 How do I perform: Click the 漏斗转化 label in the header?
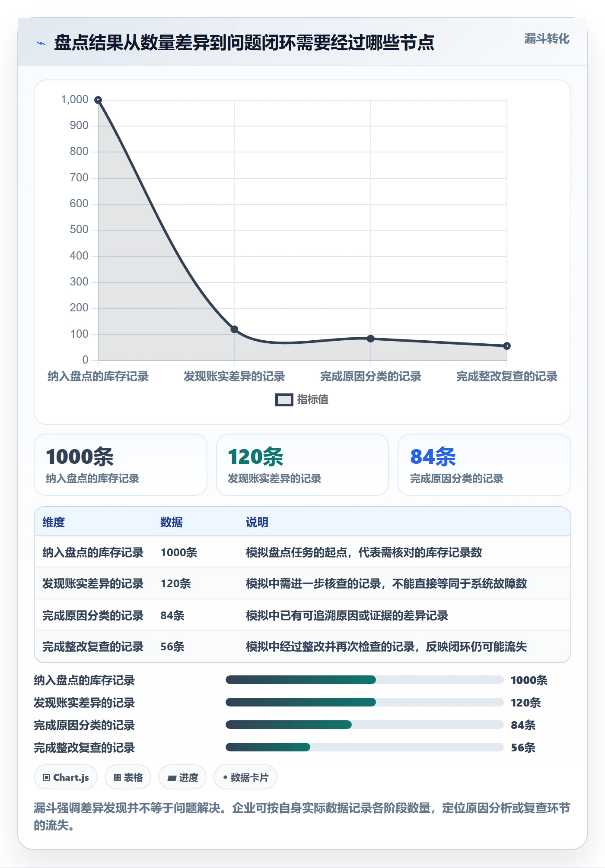point(547,39)
